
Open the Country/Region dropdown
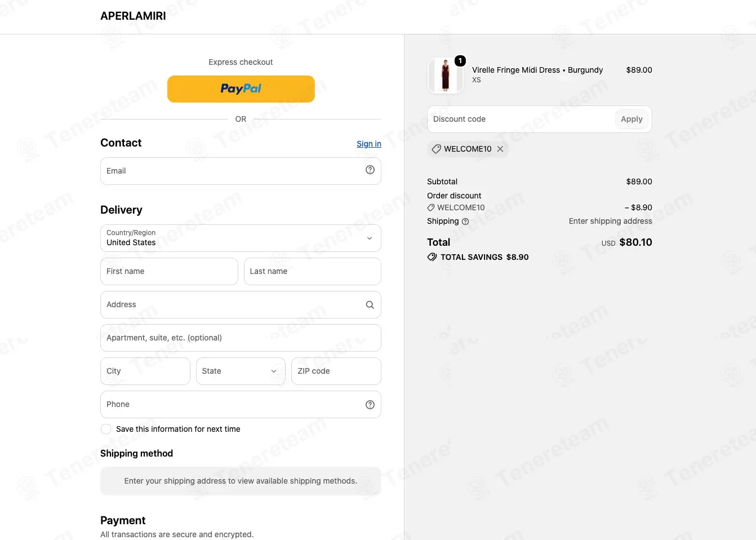(241, 238)
